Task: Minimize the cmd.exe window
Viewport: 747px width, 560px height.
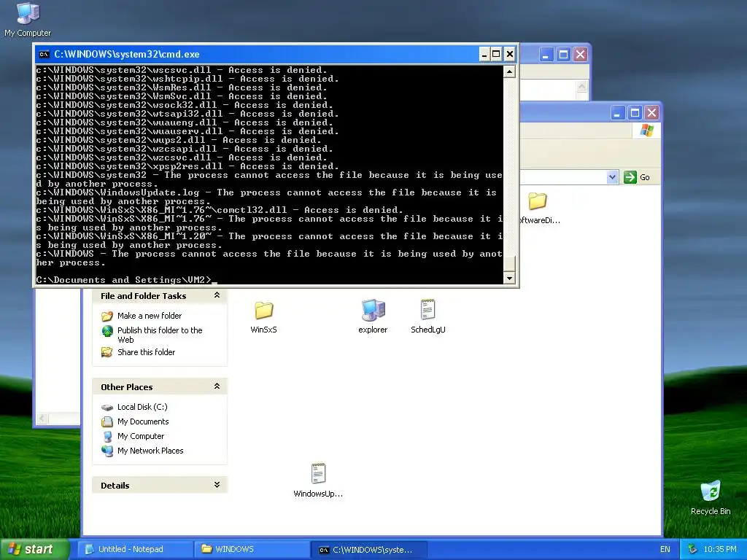Action: (x=484, y=54)
